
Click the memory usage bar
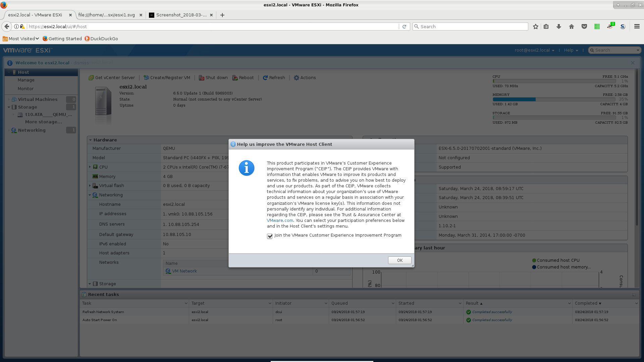point(554,100)
